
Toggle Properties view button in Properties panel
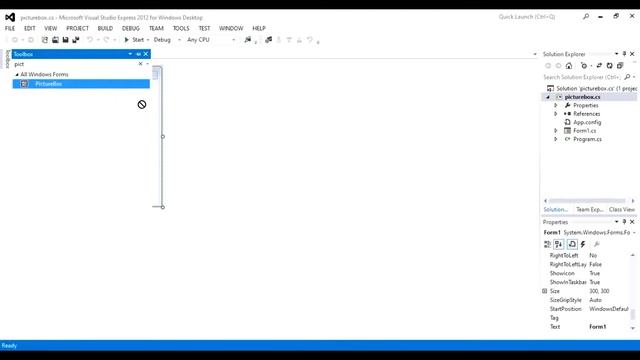coord(572,244)
